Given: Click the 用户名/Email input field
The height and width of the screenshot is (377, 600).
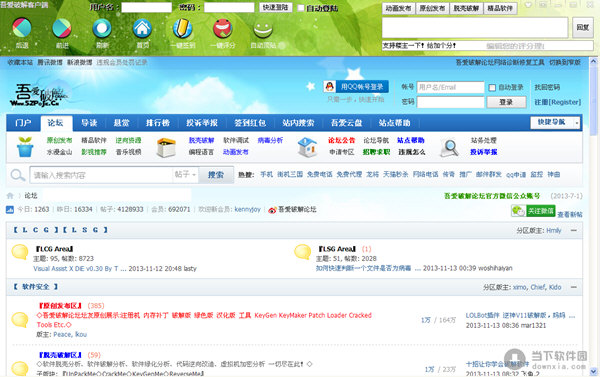Looking at the screenshot, I should pyautogui.click(x=450, y=87).
